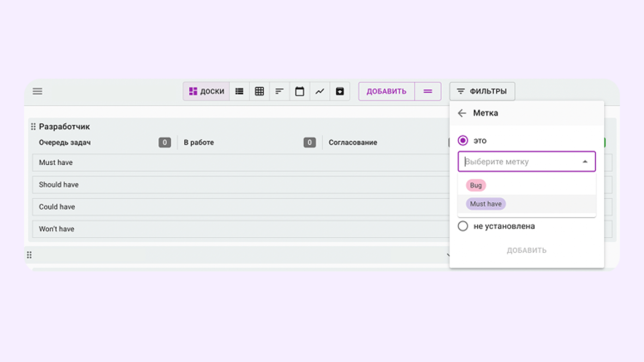The width and height of the screenshot is (644, 362).
Task: Open the menu beside ДОБАВИТЬ button
Action: (428, 91)
